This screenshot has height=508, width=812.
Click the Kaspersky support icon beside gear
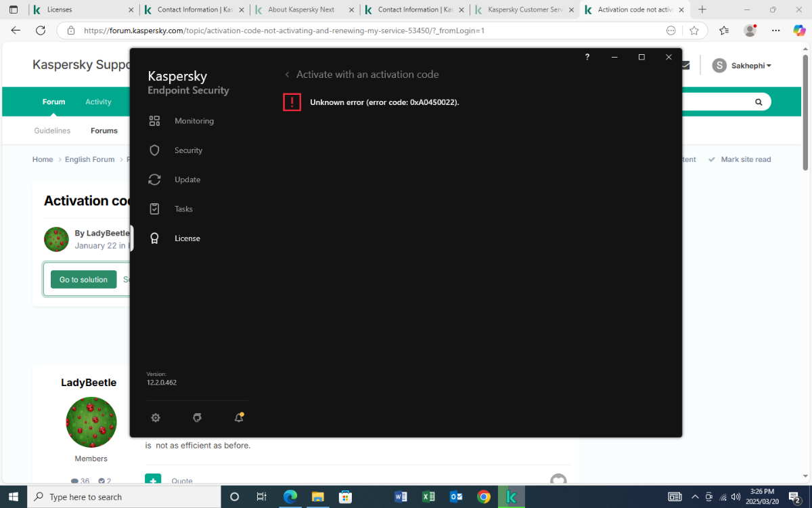(x=197, y=418)
